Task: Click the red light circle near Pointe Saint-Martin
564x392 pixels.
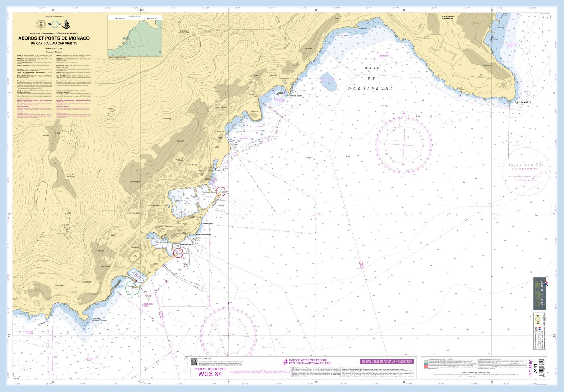Action: [178, 253]
